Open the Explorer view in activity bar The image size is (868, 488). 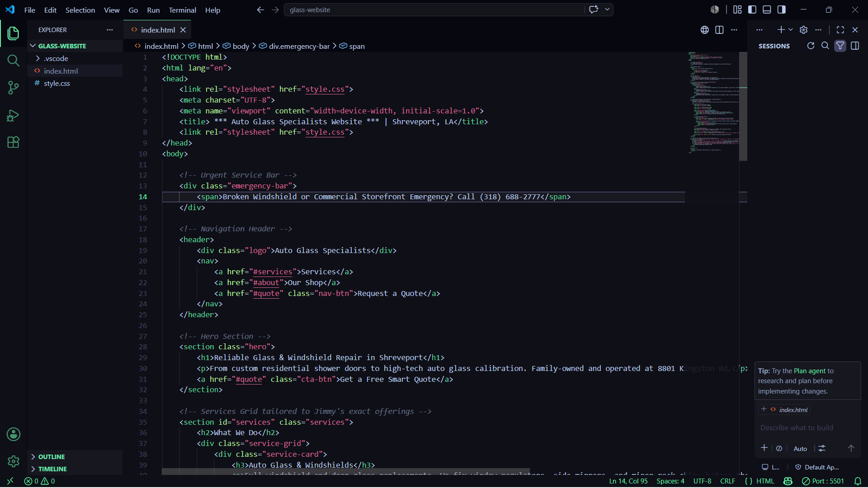pos(14,33)
